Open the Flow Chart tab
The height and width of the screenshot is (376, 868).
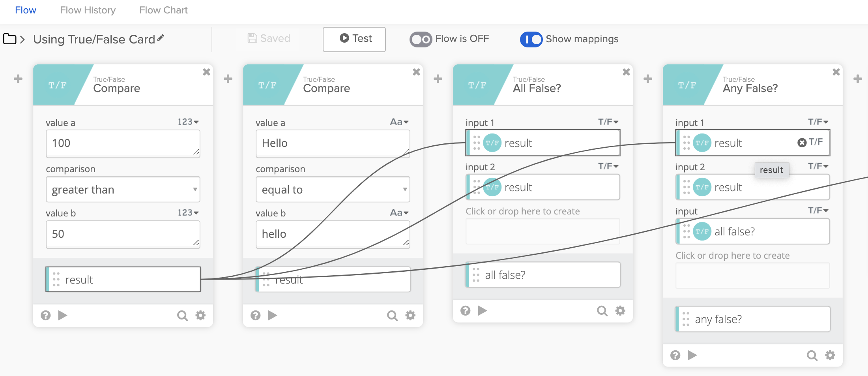163,10
